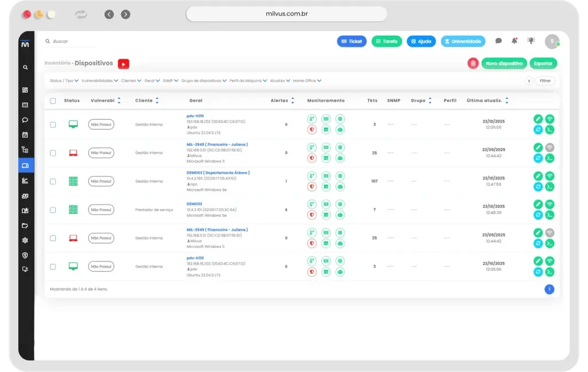Viewport: 588px width, 372px height.
Task: Apply filters with the Filtrar button
Action: tap(545, 80)
